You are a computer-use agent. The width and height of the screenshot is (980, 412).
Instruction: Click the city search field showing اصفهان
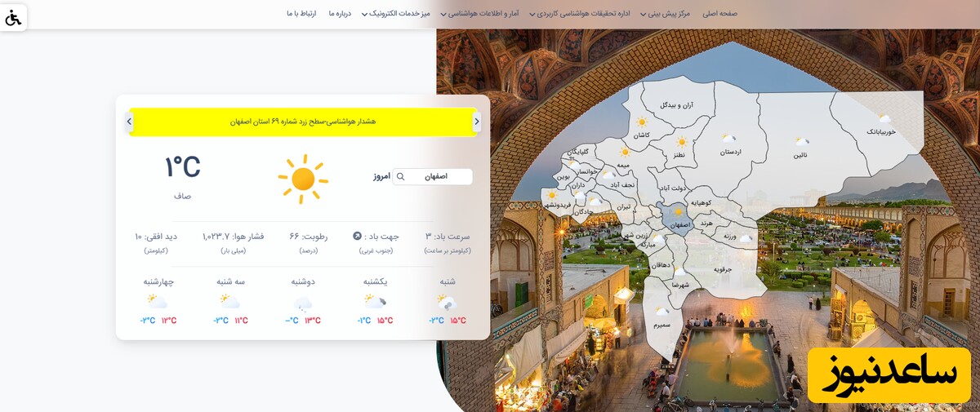(433, 176)
